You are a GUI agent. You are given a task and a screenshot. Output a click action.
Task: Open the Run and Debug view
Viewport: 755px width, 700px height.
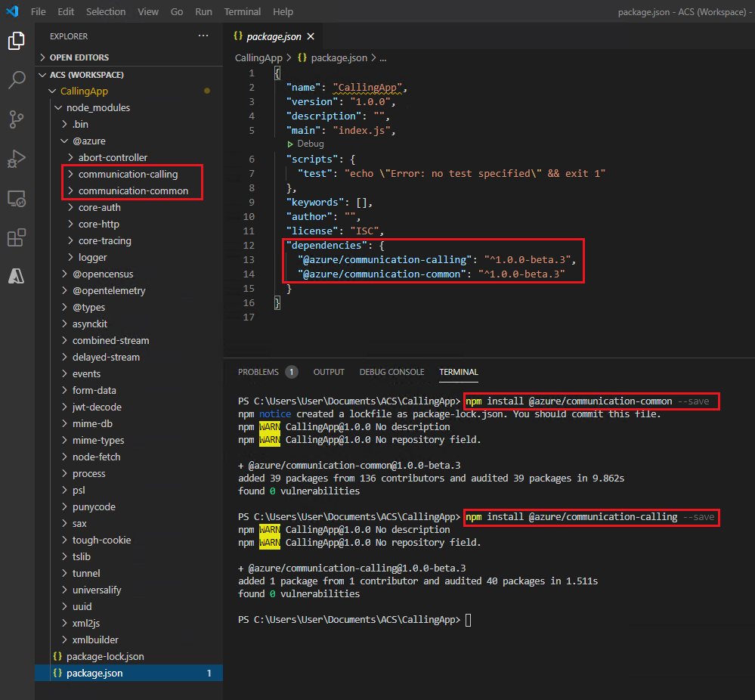coord(17,159)
